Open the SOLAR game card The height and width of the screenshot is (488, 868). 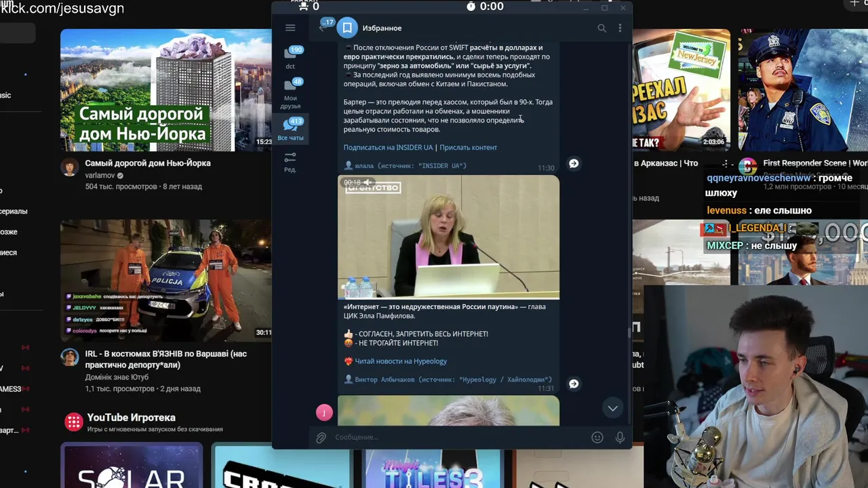pyautogui.click(x=132, y=465)
